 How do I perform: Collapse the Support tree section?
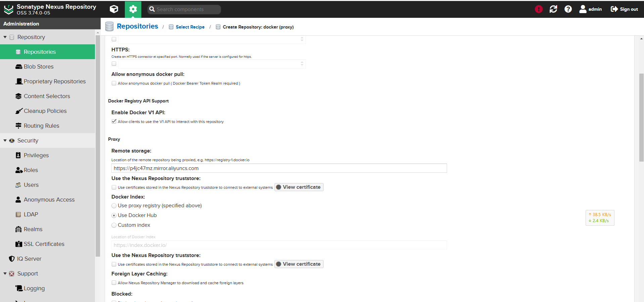click(x=5, y=273)
